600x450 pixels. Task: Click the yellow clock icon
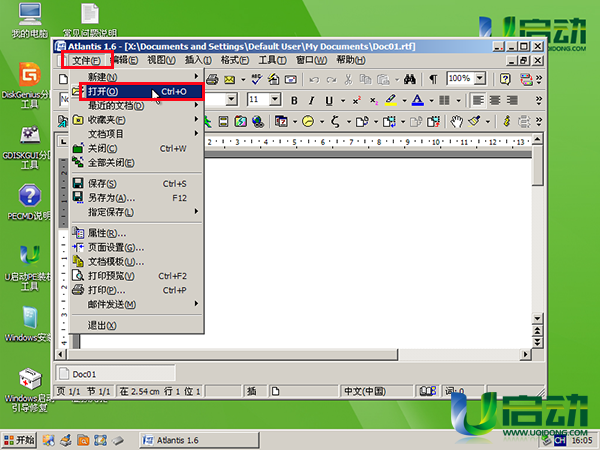(308, 122)
